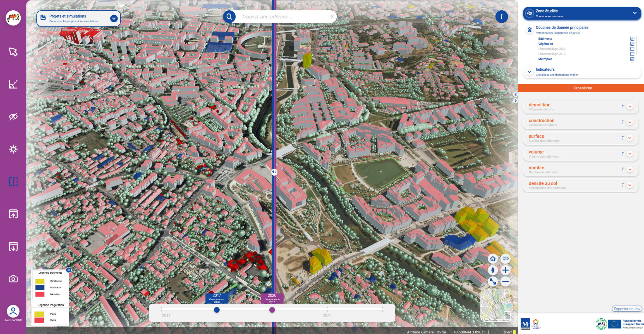The height and width of the screenshot is (334, 644).
Task: Click the export download icon
Action: pyautogui.click(x=13, y=246)
